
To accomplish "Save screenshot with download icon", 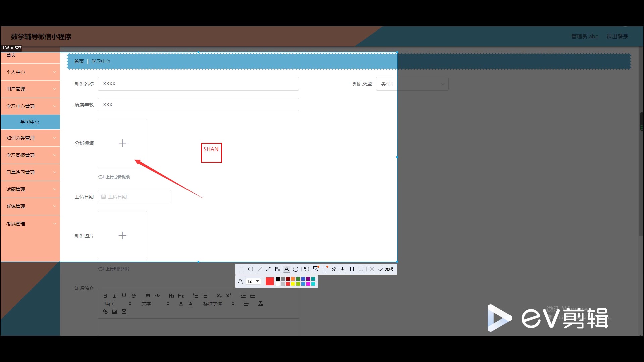I will [342, 269].
